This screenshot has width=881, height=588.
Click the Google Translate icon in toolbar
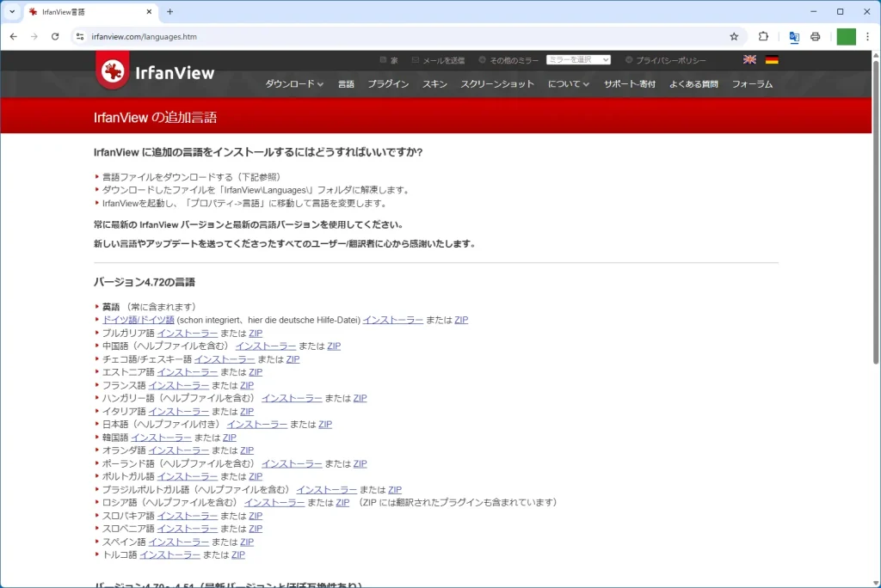pos(794,36)
